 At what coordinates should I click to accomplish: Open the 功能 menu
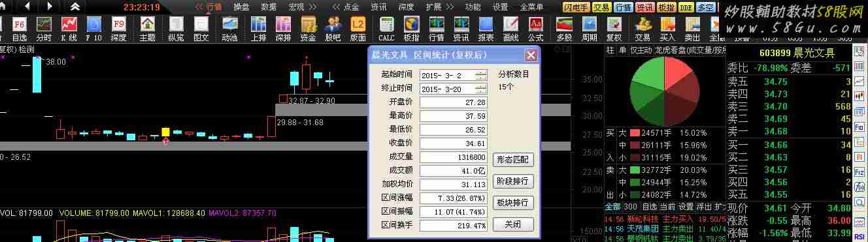coord(473,7)
